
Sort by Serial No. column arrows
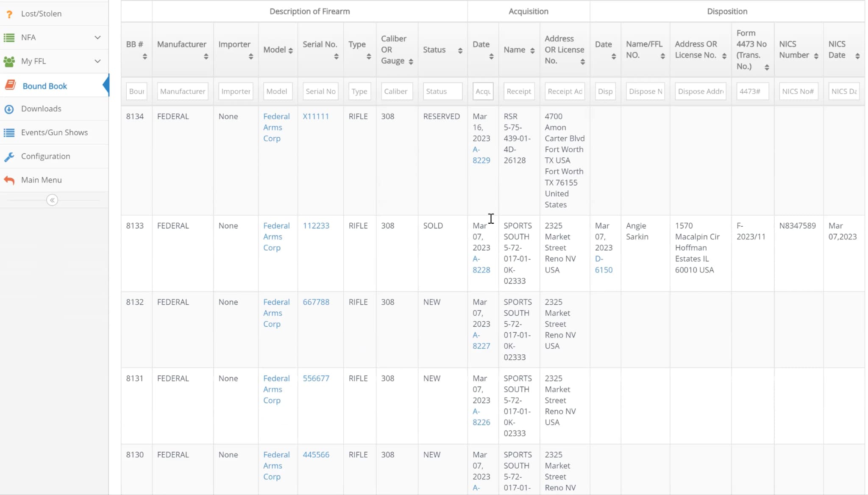tap(336, 56)
